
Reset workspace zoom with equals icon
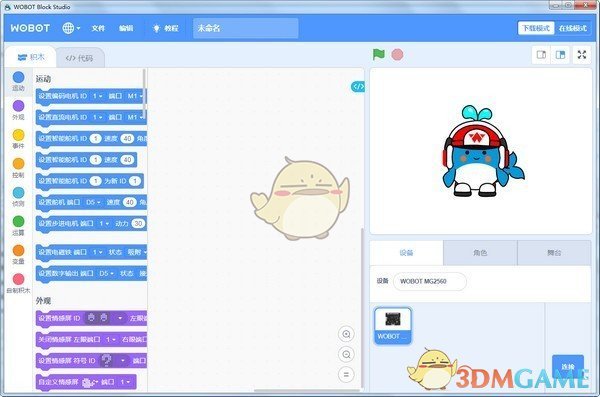pos(346,375)
